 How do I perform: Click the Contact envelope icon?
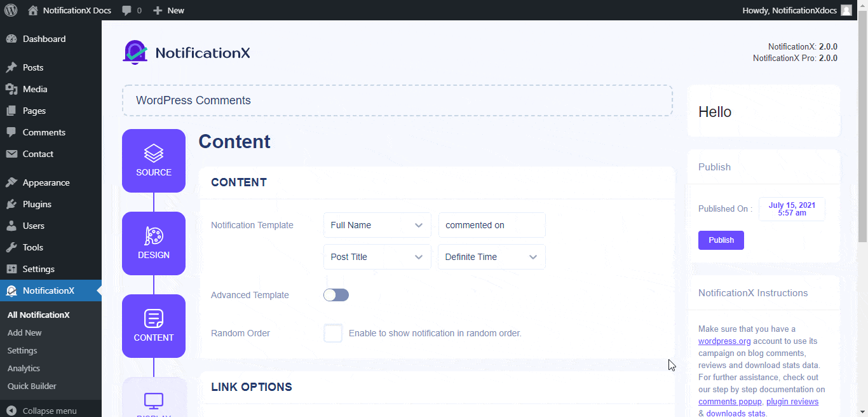(x=11, y=154)
